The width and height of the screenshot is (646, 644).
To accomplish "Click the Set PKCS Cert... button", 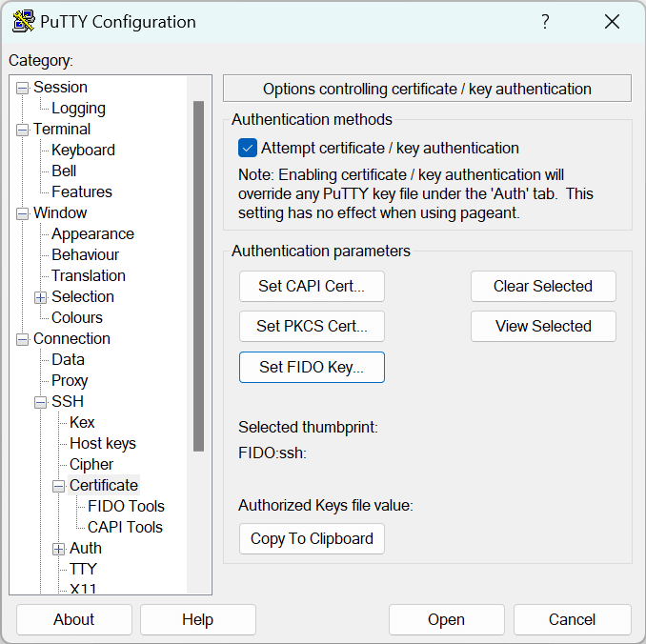I will [x=312, y=327].
